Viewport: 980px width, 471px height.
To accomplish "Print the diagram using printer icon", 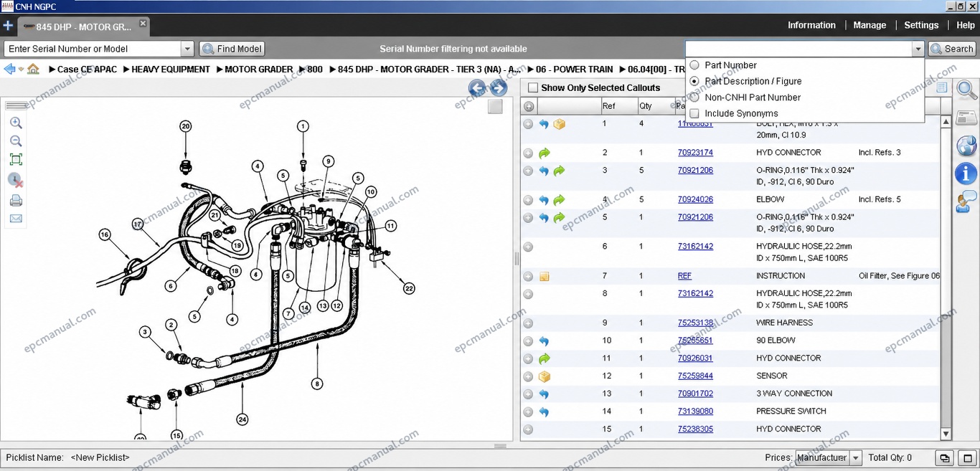I will [x=16, y=200].
